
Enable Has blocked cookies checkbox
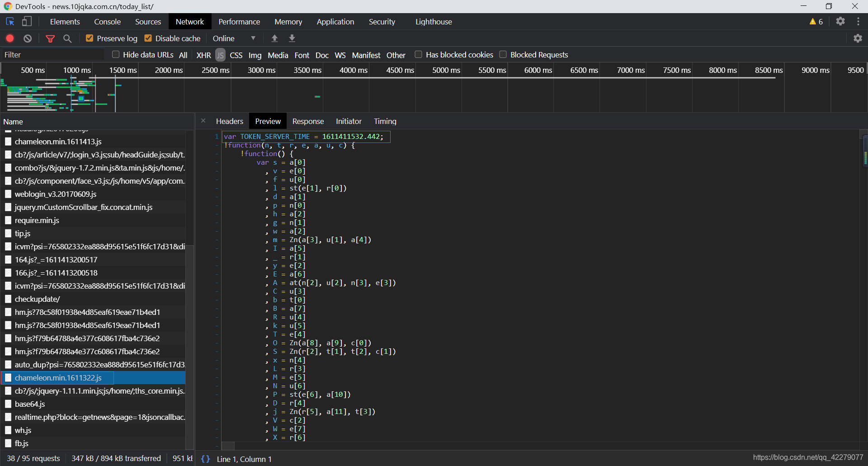pos(418,55)
